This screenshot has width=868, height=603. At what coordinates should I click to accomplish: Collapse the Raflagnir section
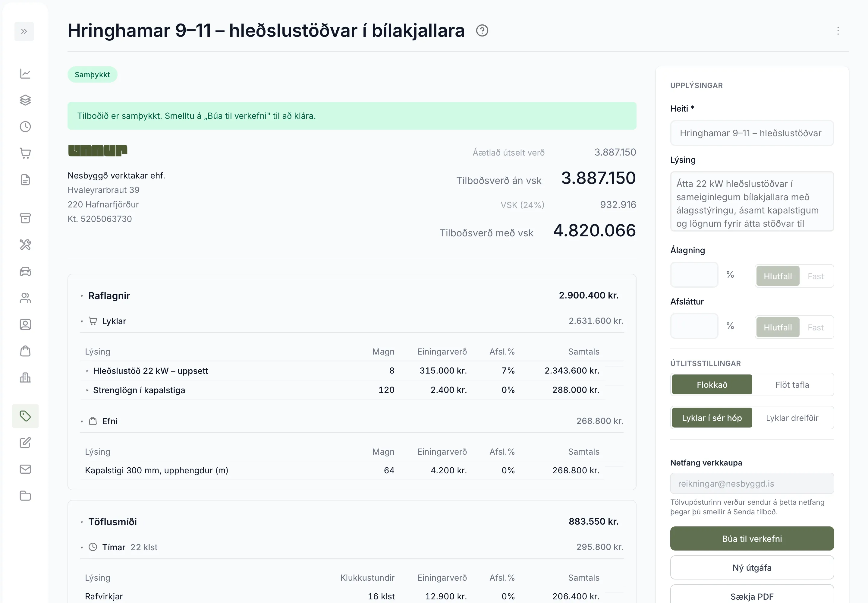[x=82, y=296]
